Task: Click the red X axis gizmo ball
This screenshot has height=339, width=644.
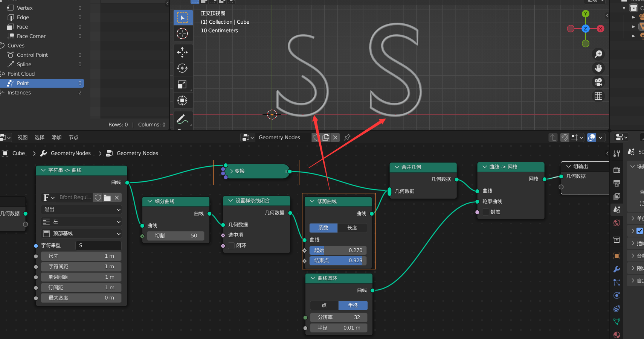Action: click(x=600, y=29)
